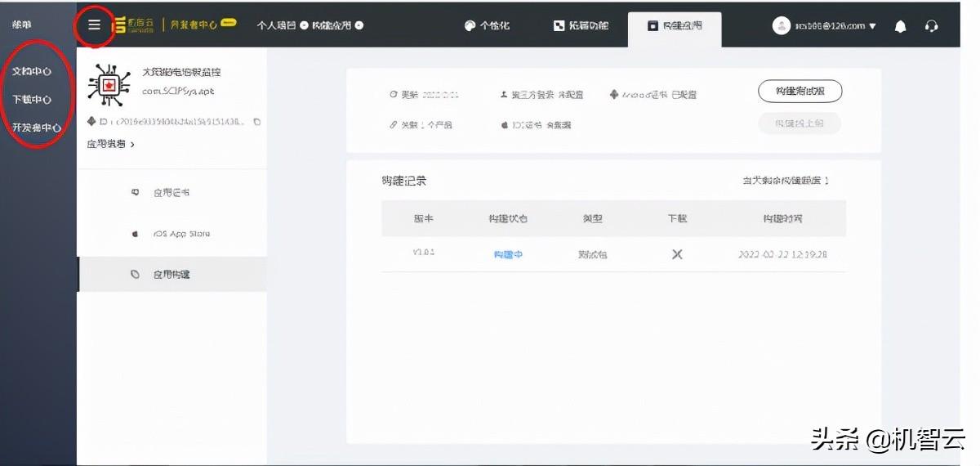Click the greyed 构建线上版 button
The image size is (980, 466).
pyautogui.click(x=800, y=123)
